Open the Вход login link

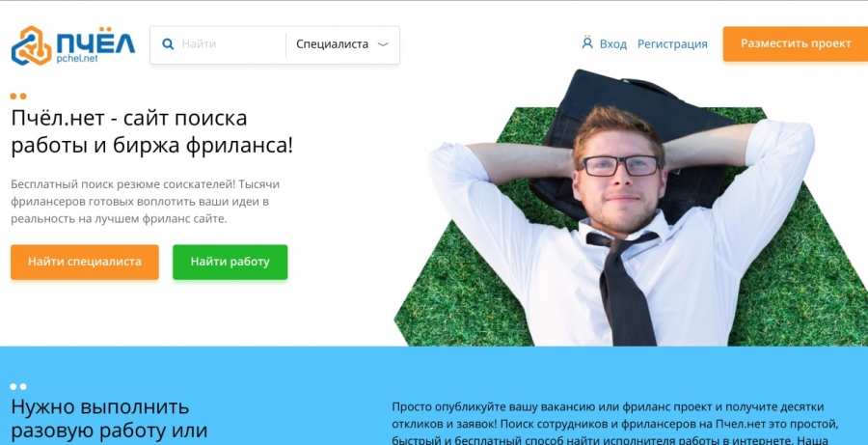point(613,44)
